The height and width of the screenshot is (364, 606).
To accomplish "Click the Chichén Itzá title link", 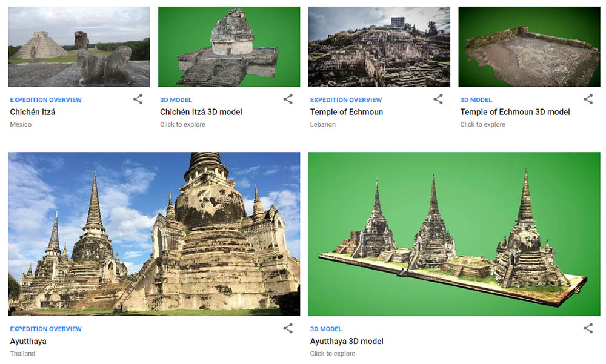I will (33, 112).
